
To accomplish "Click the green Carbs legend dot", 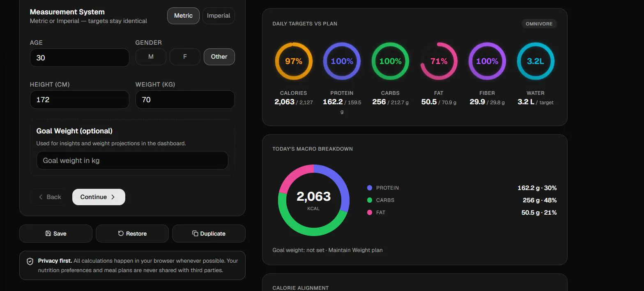I will pos(370,200).
